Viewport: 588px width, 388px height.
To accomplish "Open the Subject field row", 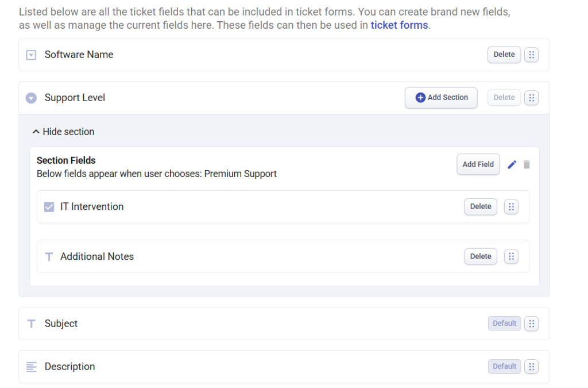I will pyautogui.click(x=284, y=324).
